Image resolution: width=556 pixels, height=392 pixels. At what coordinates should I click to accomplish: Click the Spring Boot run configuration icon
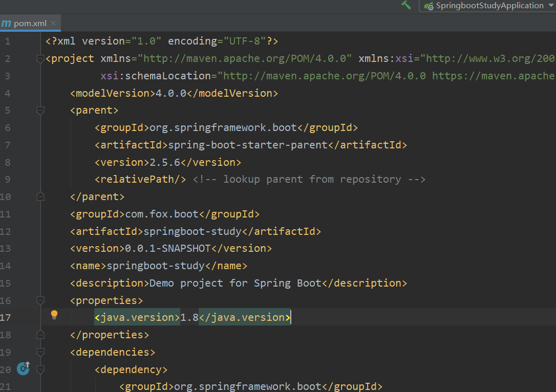(x=429, y=6)
